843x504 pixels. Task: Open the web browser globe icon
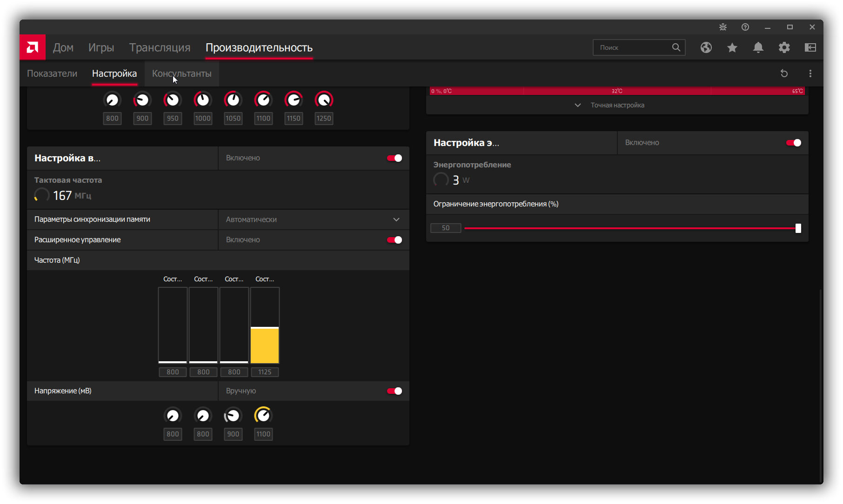coord(706,47)
